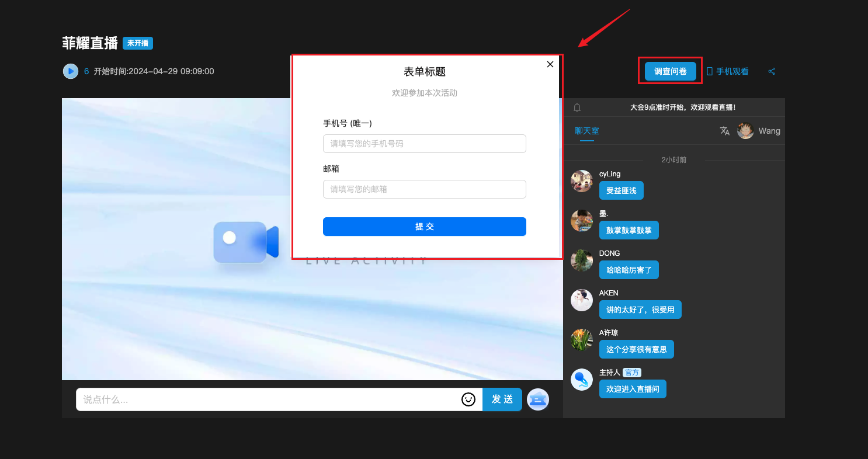Screen dimensions: 868x459
Task: Click the Wang user avatar
Action: click(745, 131)
